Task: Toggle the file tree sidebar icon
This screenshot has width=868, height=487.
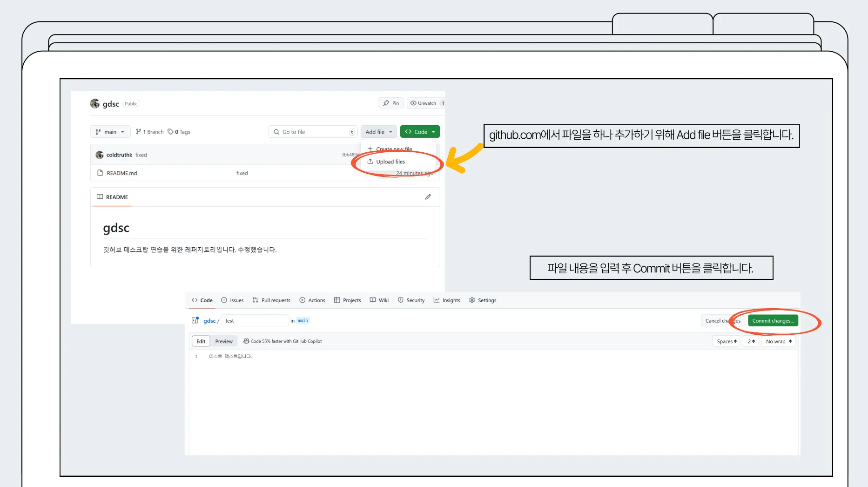Action: coord(195,320)
